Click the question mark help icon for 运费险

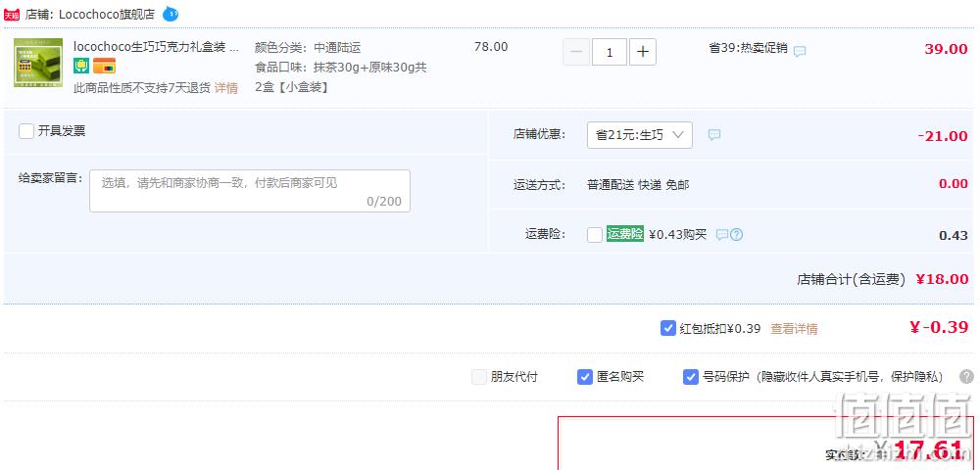(x=736, y=235)
